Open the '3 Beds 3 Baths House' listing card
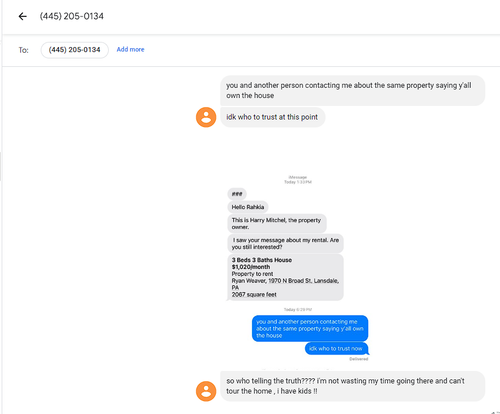This screenshot has height=414, width=500. coord(285,277)
